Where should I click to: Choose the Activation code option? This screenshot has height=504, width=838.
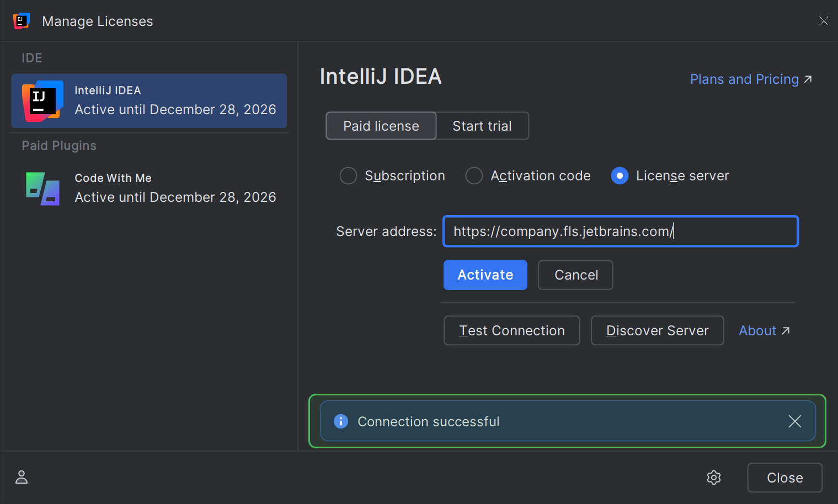[x=474, y=175]
